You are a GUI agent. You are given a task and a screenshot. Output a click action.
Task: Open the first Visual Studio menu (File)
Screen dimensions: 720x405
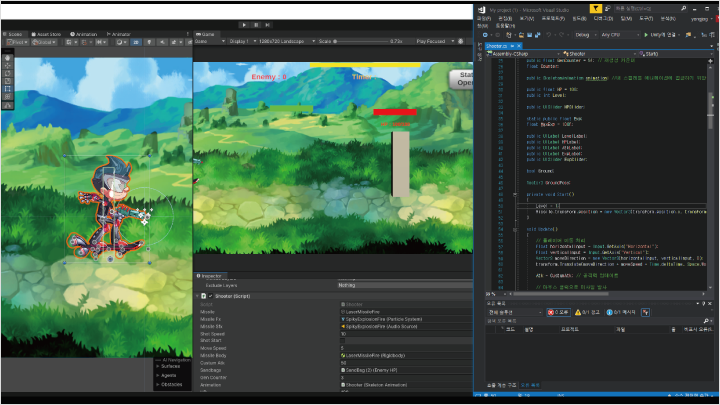point(484,19)
